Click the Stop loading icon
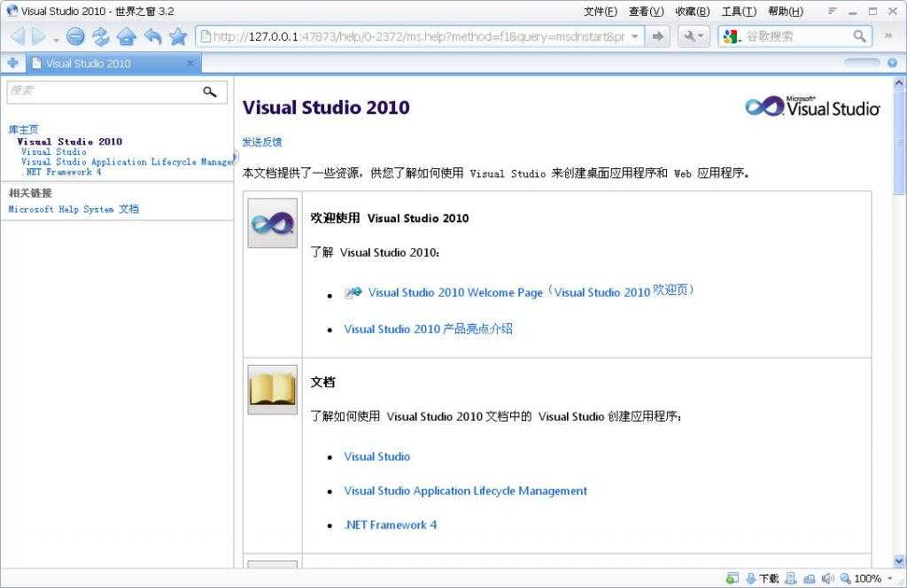 tap(75, 36)
